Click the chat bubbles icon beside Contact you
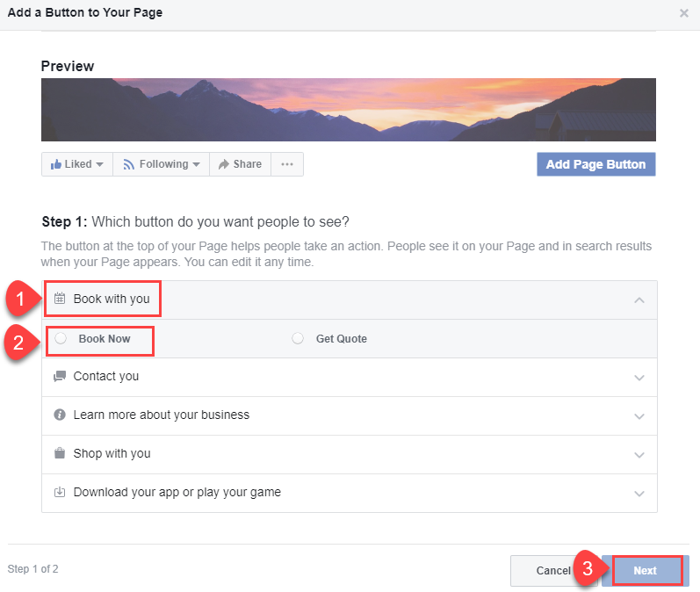 pyautogui.click(x=60, y=376)
